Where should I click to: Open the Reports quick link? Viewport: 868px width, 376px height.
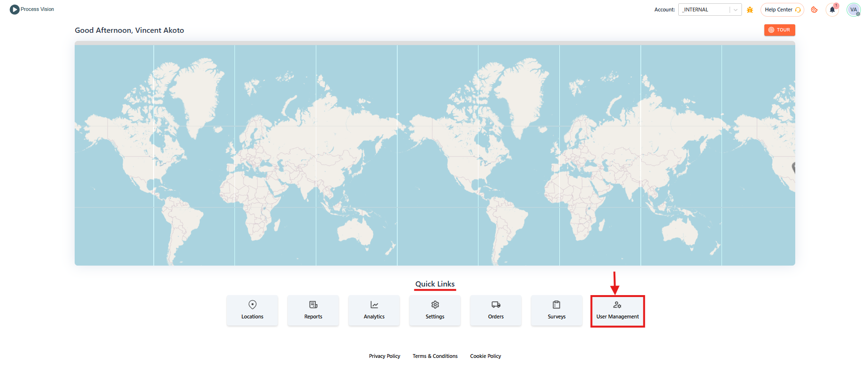click(313, 310)
